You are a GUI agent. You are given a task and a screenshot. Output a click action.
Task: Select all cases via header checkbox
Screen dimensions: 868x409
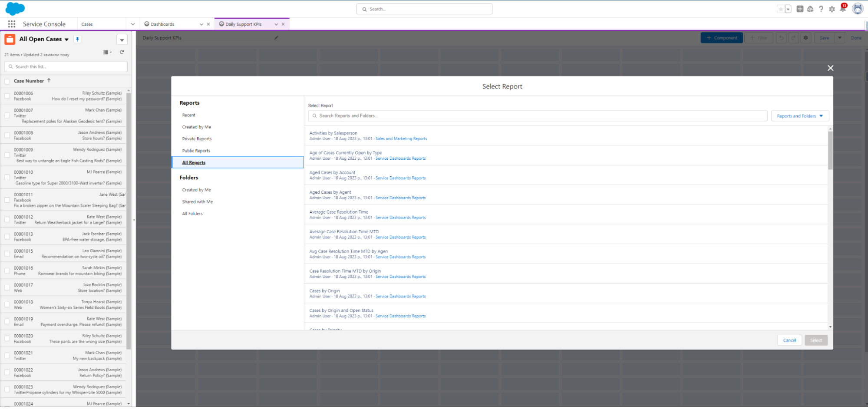[7, 81]
